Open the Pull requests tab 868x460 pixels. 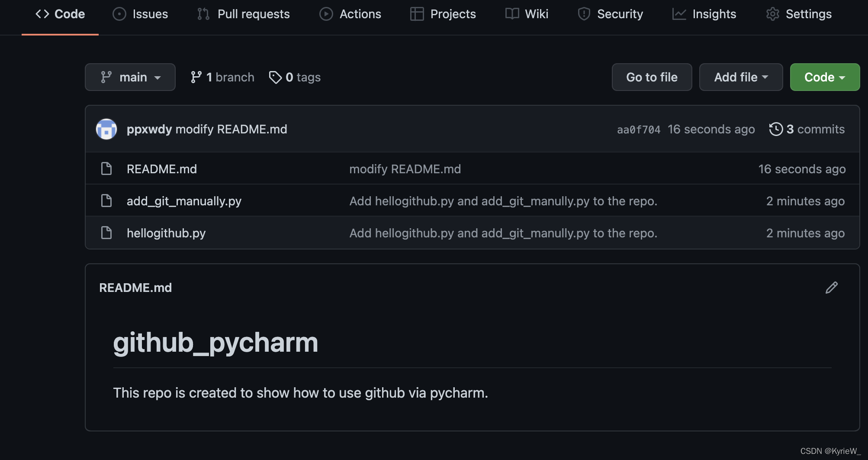coord(244,14)
